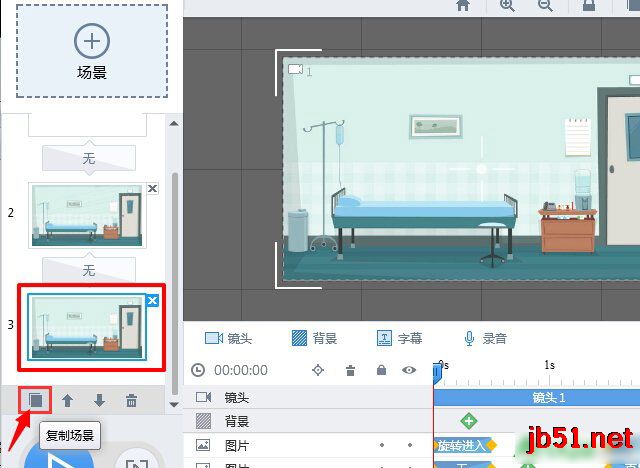
Task: Select scene 3 thumbnail
Action: 87,327
